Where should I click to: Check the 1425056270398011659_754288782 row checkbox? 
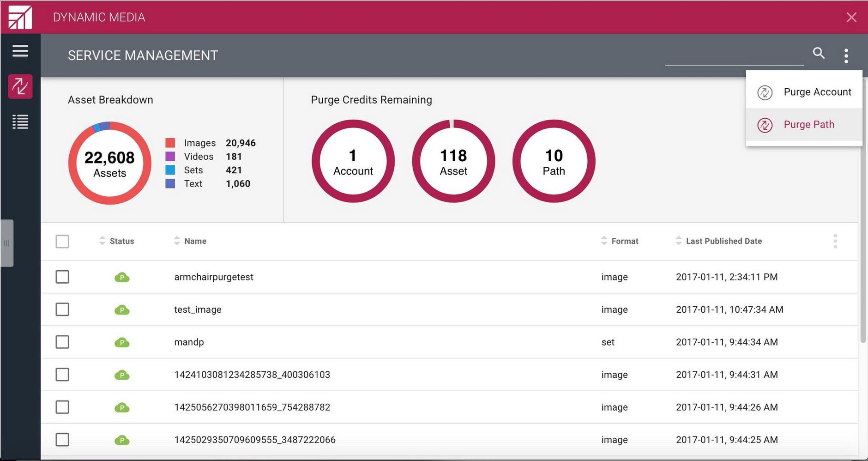62,407
